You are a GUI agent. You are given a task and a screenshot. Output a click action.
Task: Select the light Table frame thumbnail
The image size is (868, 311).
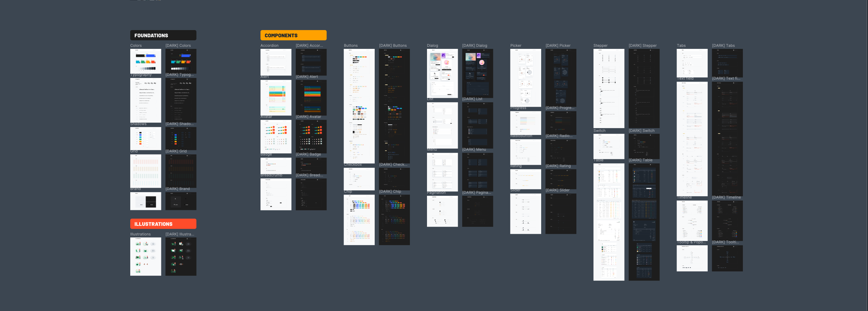click(x=609, y=222)
